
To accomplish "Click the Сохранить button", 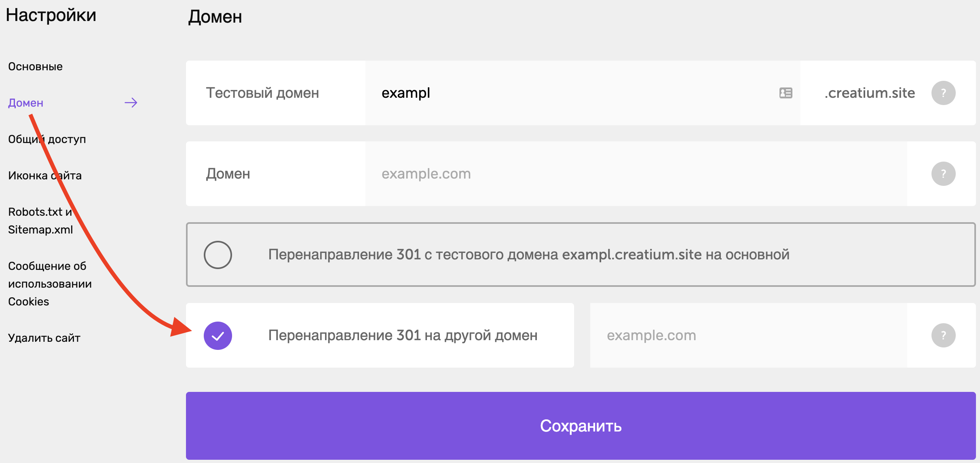I will coord(581,426).
